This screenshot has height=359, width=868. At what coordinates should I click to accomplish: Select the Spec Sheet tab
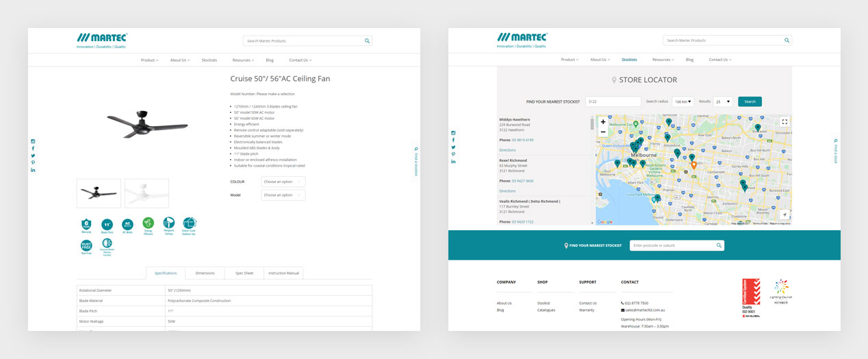click(x=244, y=273)
